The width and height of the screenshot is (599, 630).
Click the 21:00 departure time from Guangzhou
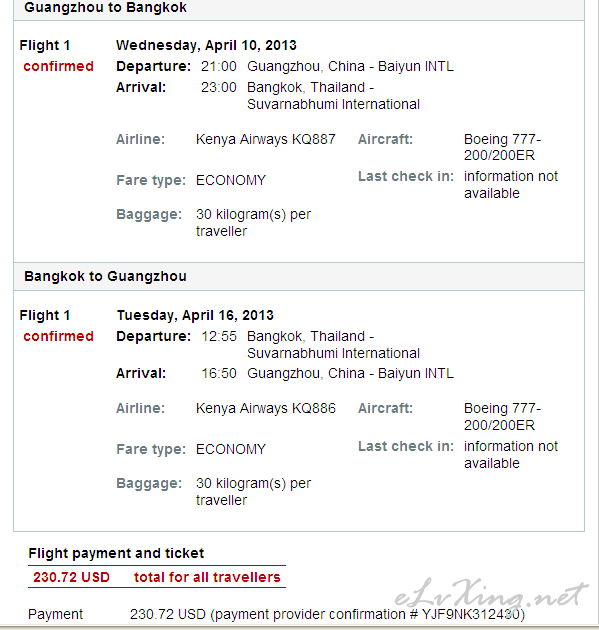click(219, 66)
